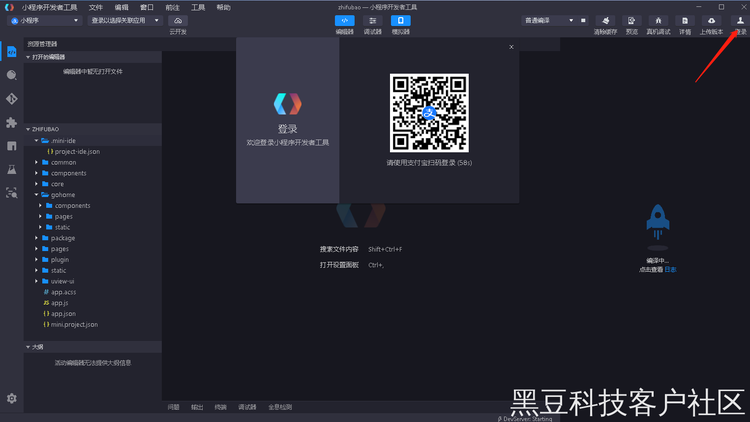Open the 登录以选择关联应用 dropdown
Image resolution: width=750 pixels, height=422 pixels.
pyautogui.click(x=125, y=21)
